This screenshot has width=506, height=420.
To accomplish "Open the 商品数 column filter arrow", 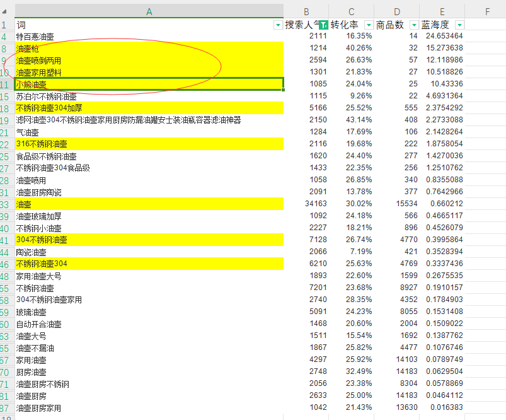I will pyautogui.click(x=414, y=25).
